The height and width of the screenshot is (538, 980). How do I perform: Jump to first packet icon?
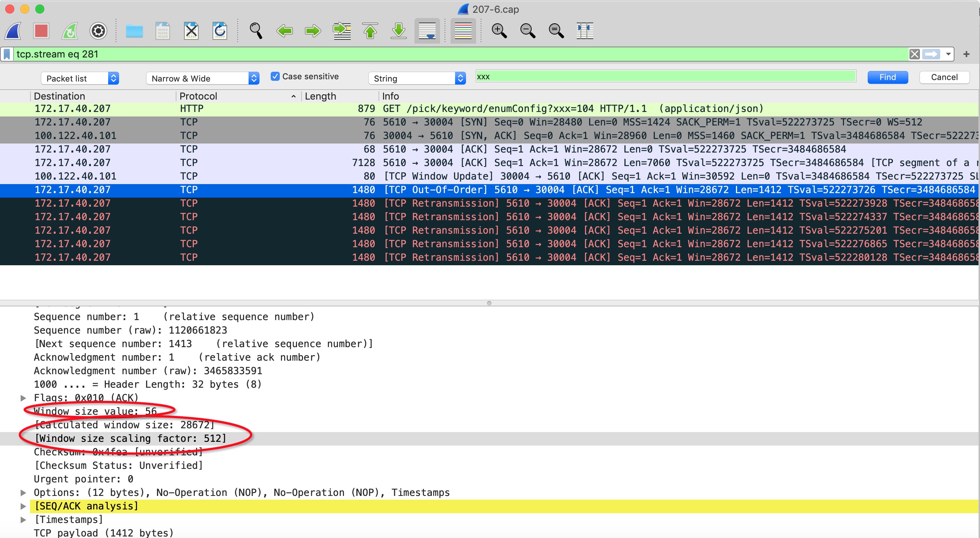coord(370,31)
